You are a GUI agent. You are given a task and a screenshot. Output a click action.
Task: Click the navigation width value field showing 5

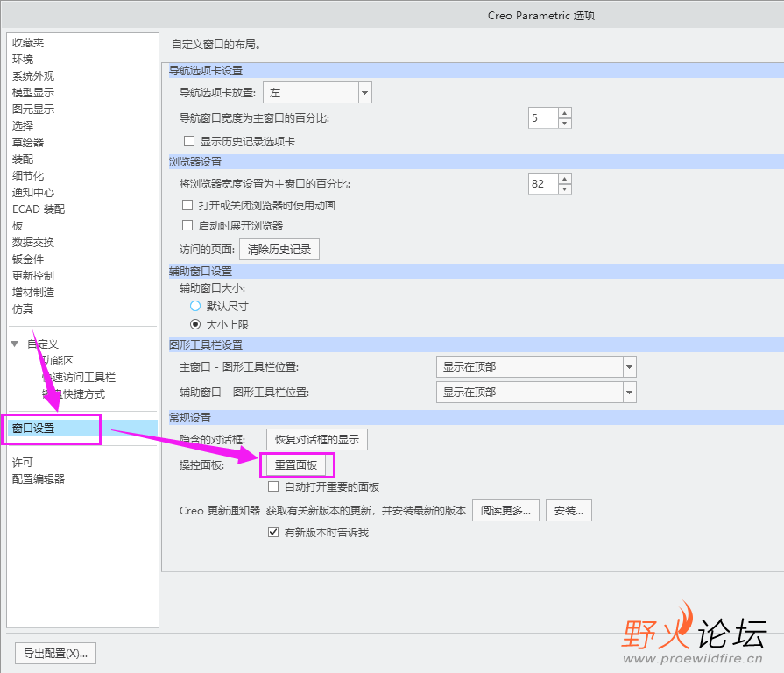point(543,118)
